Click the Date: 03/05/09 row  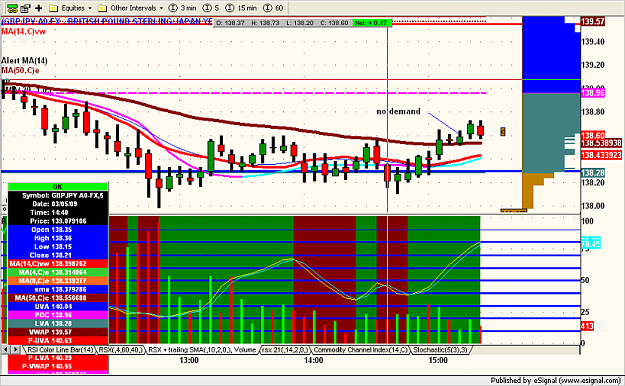tap(58, 204)
